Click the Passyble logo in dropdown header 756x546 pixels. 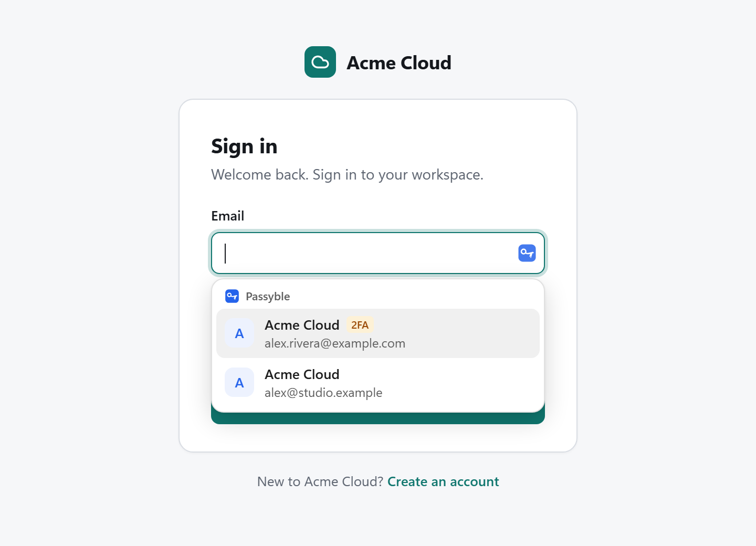[x=232, y=296]
